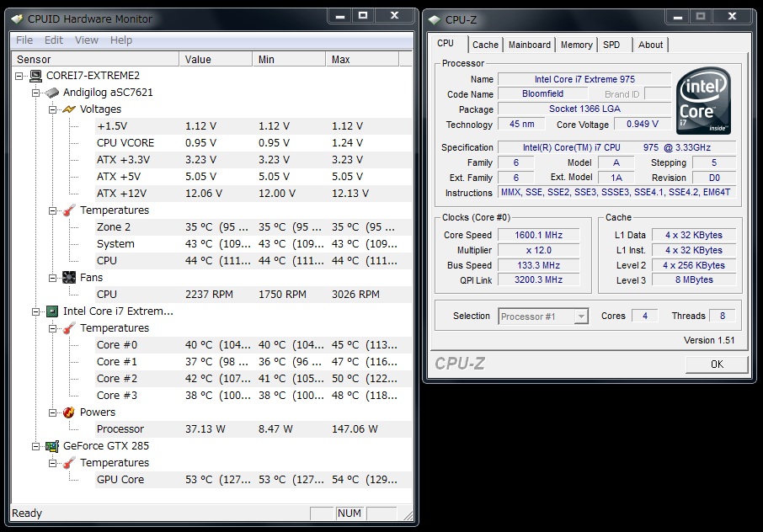
Task: Collapse the COREI7-EXTREME2 root node
Action: point(20,76)
